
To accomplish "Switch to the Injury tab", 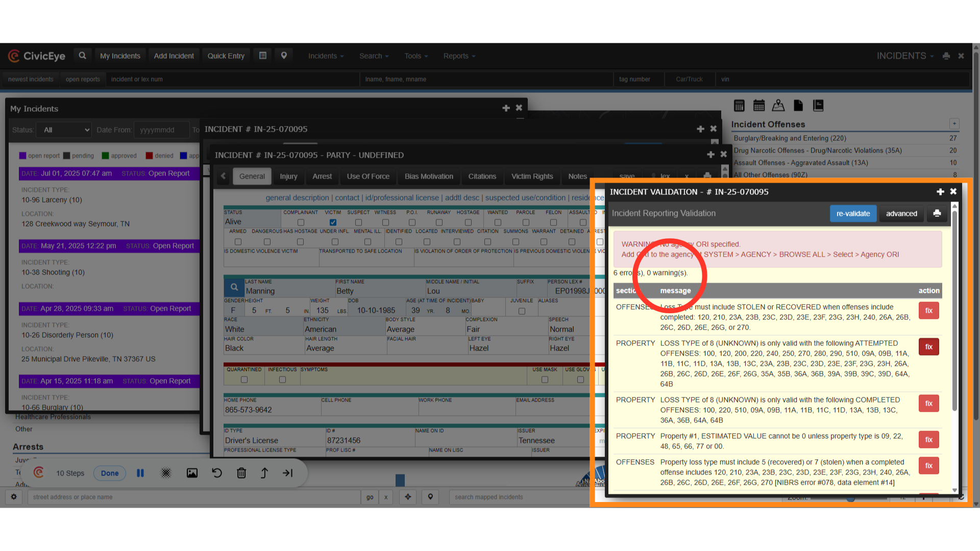I will 288,177.
